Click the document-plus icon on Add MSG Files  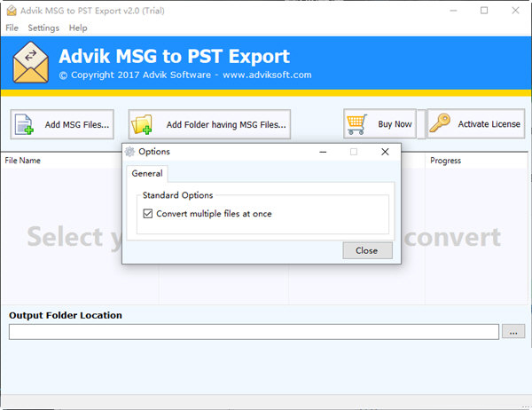click(24, 124)
